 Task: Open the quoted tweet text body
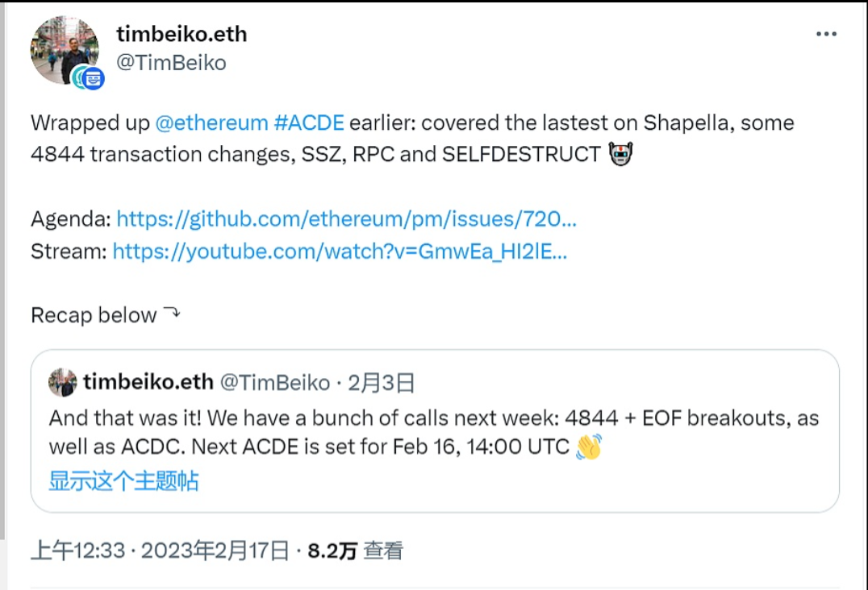click(x=323, y=432)
